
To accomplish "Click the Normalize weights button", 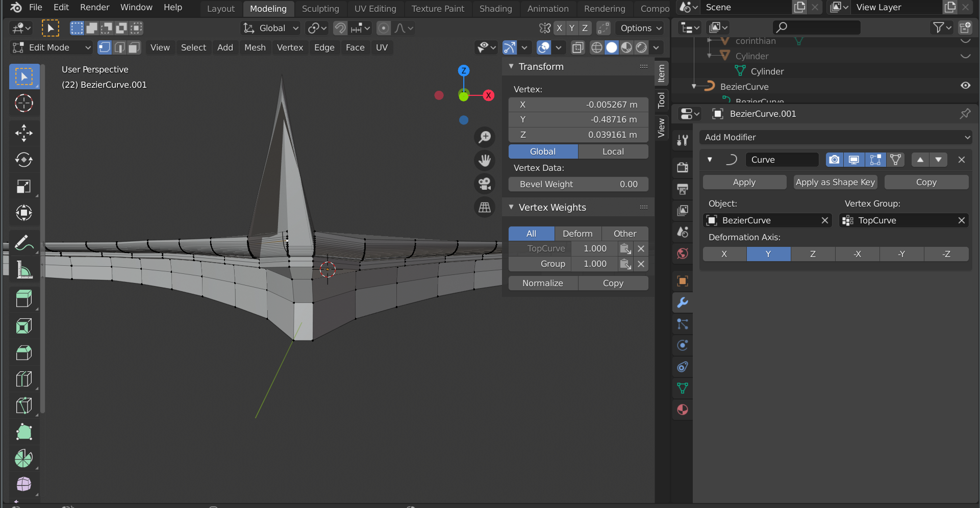I will coord(543,283).
